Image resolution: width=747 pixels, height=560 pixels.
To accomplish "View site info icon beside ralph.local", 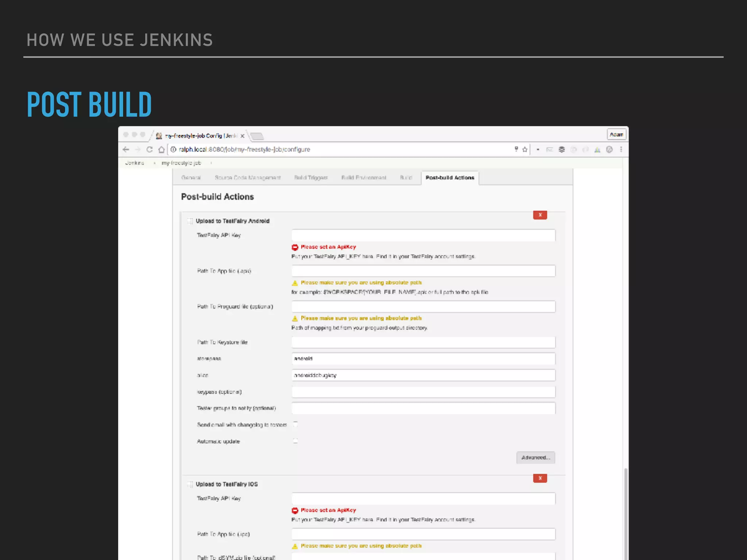I will (173, 149).
